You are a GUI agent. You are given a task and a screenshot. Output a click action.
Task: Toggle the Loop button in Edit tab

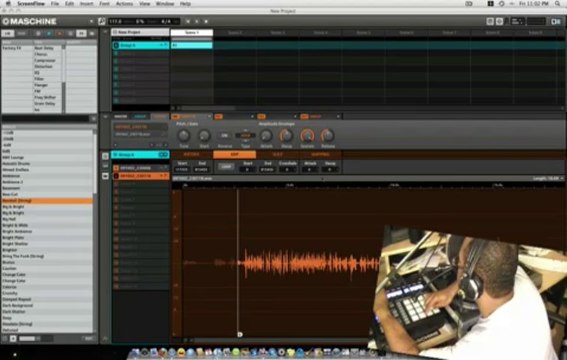226,167
